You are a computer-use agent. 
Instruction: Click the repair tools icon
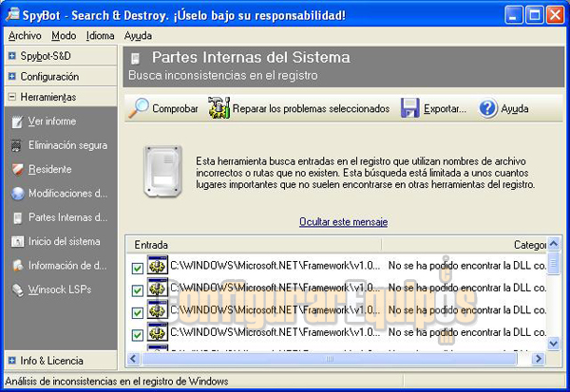click(x=218, y=108)
